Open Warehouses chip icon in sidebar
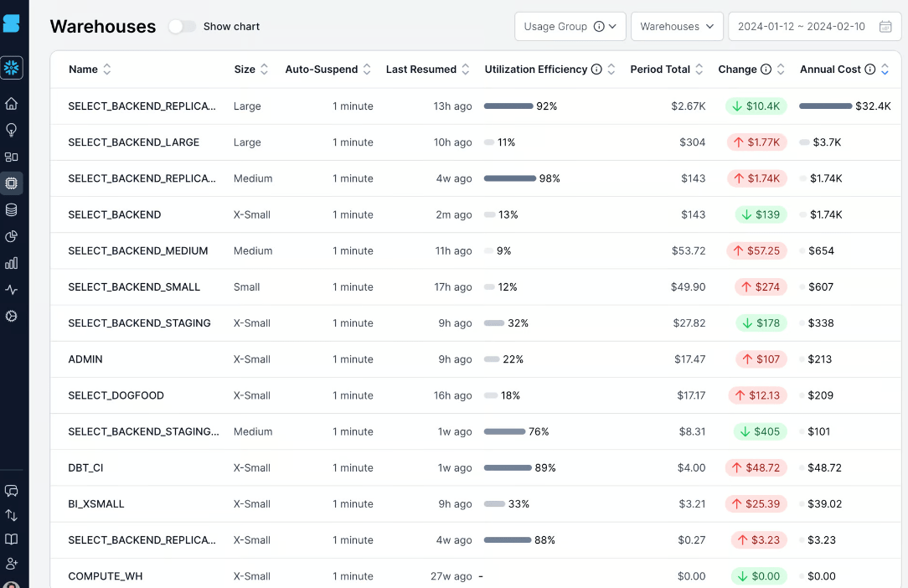 11,183
